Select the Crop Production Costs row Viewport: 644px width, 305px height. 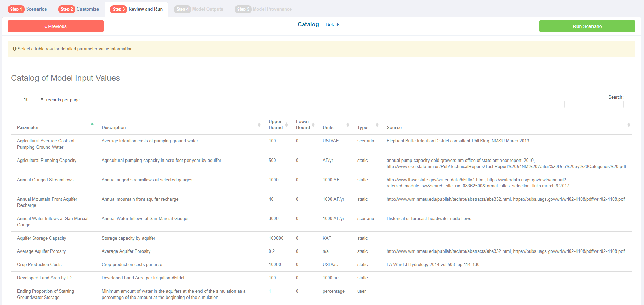pos(321,265)
